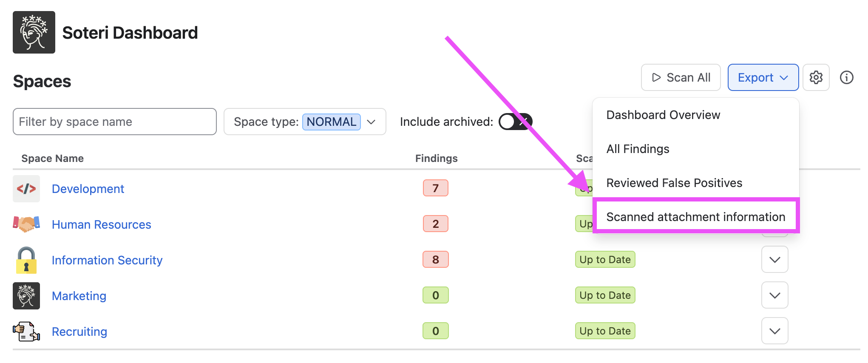Click the Information Security padlock icon

click(26, 260)
